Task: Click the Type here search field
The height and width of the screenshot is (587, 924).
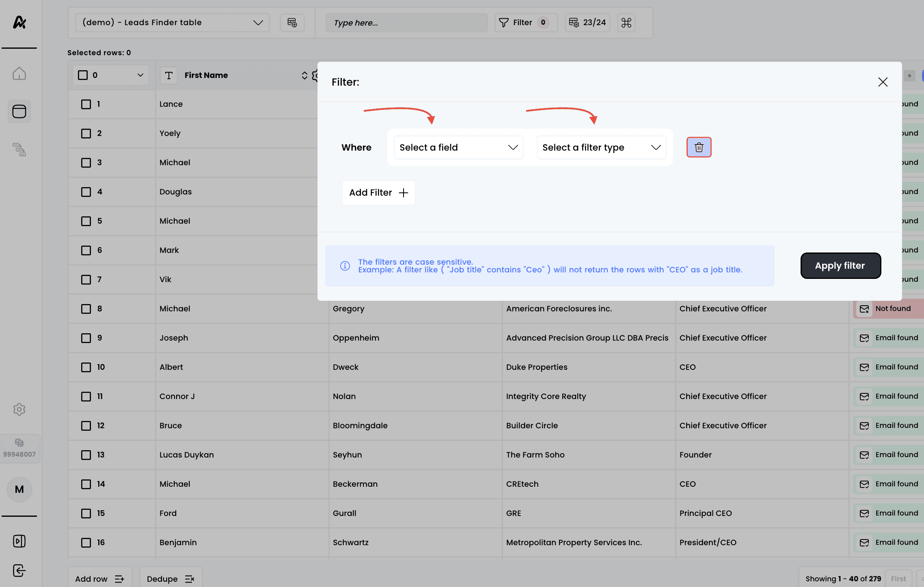Action: (406, 23)
